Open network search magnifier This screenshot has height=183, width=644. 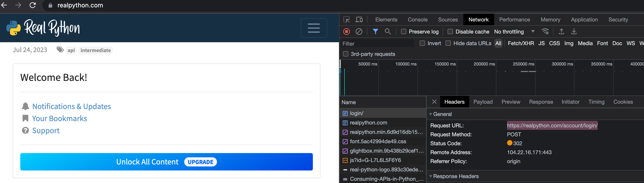point(388,32)
